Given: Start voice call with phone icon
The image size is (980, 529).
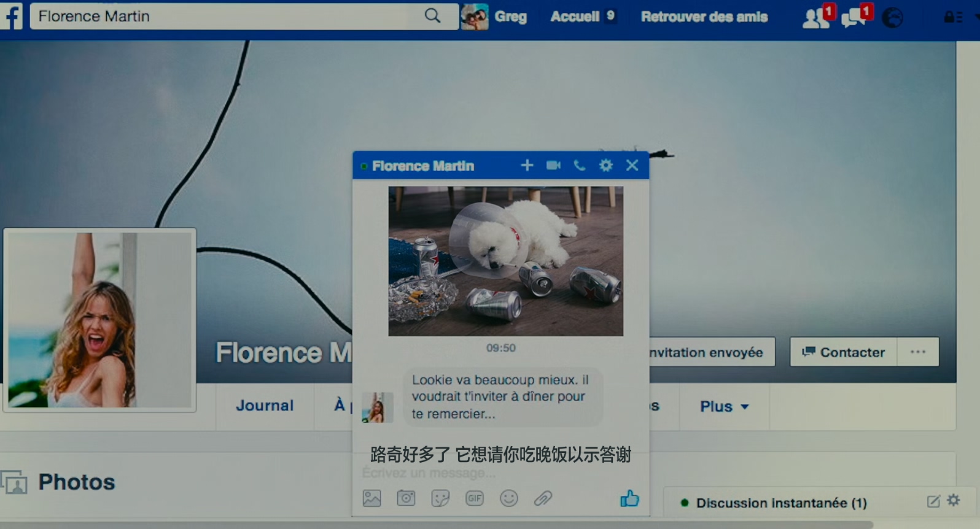Looking at the screenshot, I should 579,165.
